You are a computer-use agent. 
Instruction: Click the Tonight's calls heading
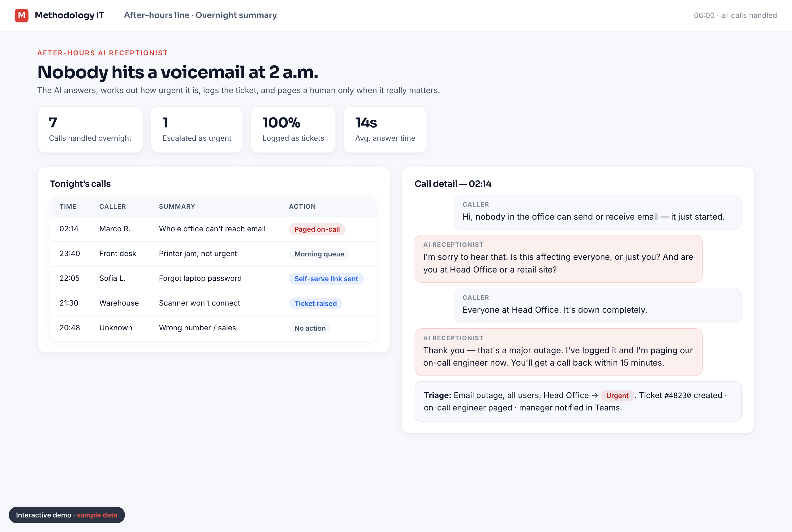click(x=80, y=184)
